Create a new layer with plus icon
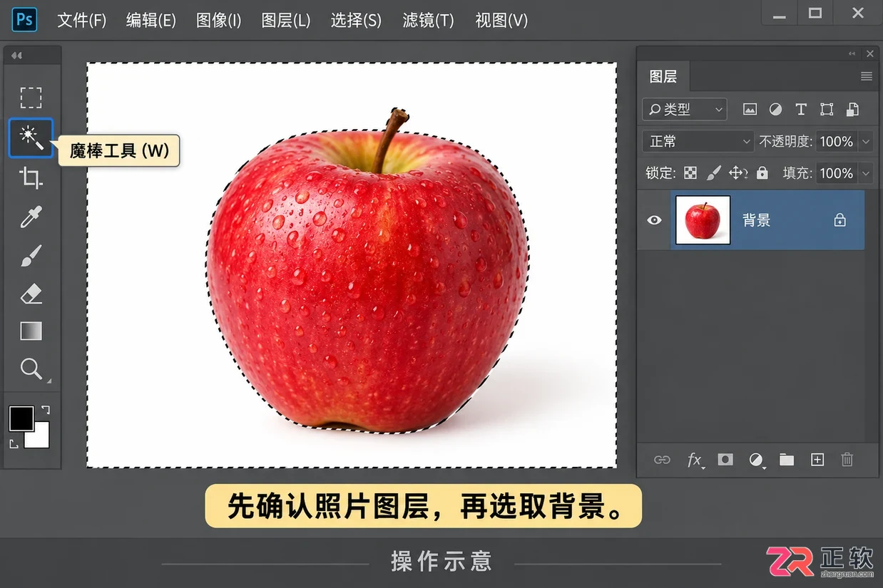The image size is (883, 588). pos(817,460)
